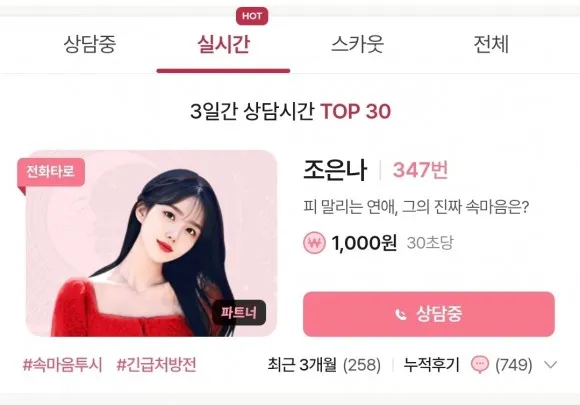The height and width of the screenshot is (405, 580).
Task: Click the won currency icon
Action: pyautogui.click(x=314, y=243)
